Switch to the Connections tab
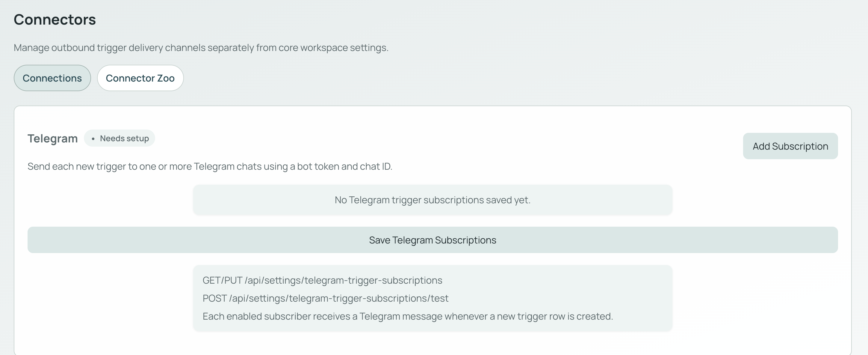The height and width of the screenshot is (355, 868). pos(52,78)
